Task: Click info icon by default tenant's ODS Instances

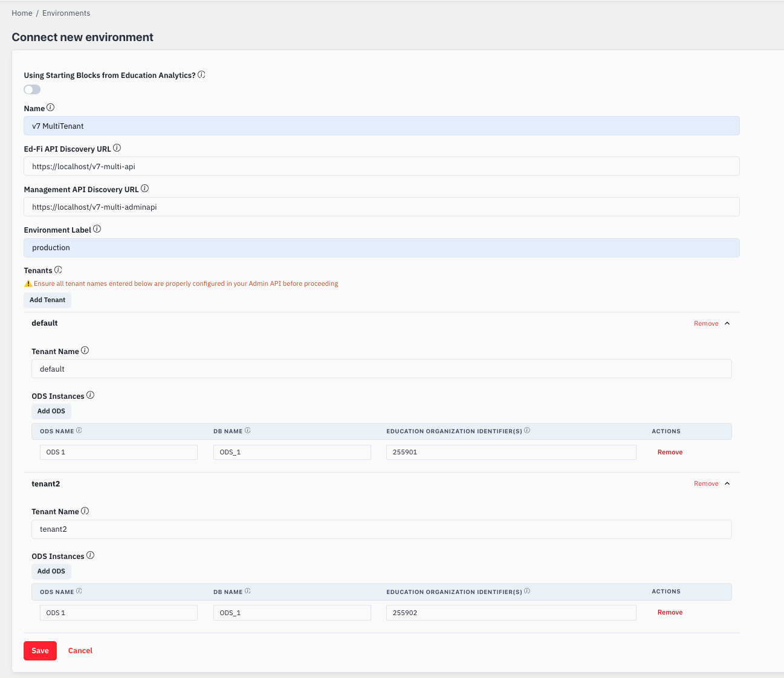Action: (91, 395)
